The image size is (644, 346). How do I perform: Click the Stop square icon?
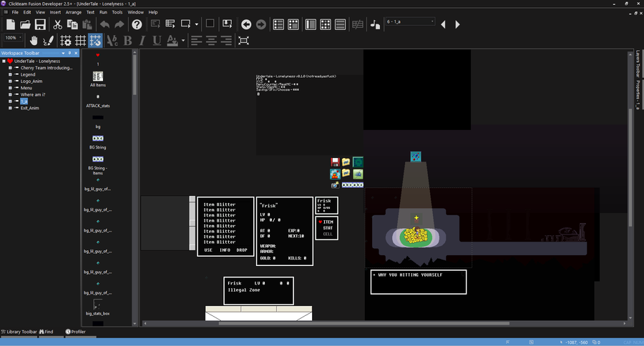pyautogui.click(x=210, y=24)
